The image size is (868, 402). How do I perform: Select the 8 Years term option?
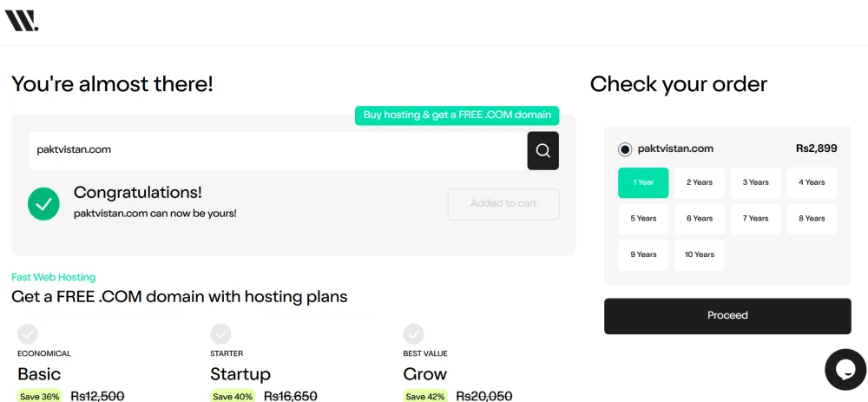coord(812,219)
